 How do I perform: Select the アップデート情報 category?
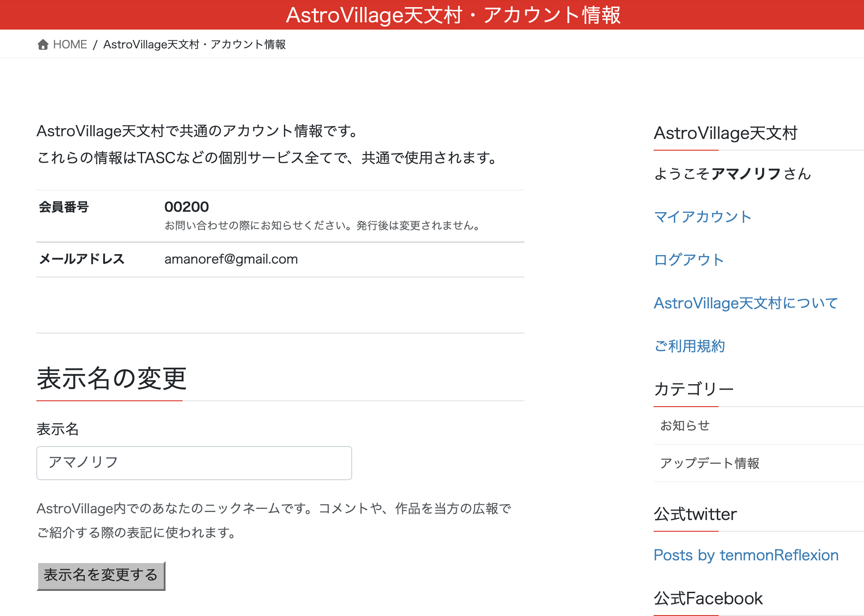tap(710, 463)
